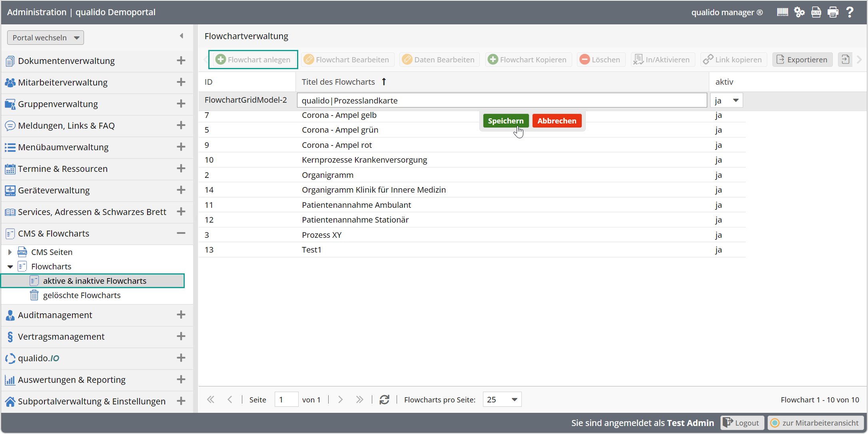The image size is (868, 434).
Task: Open Auditmanagement menu entry
Action: [55, 315]
